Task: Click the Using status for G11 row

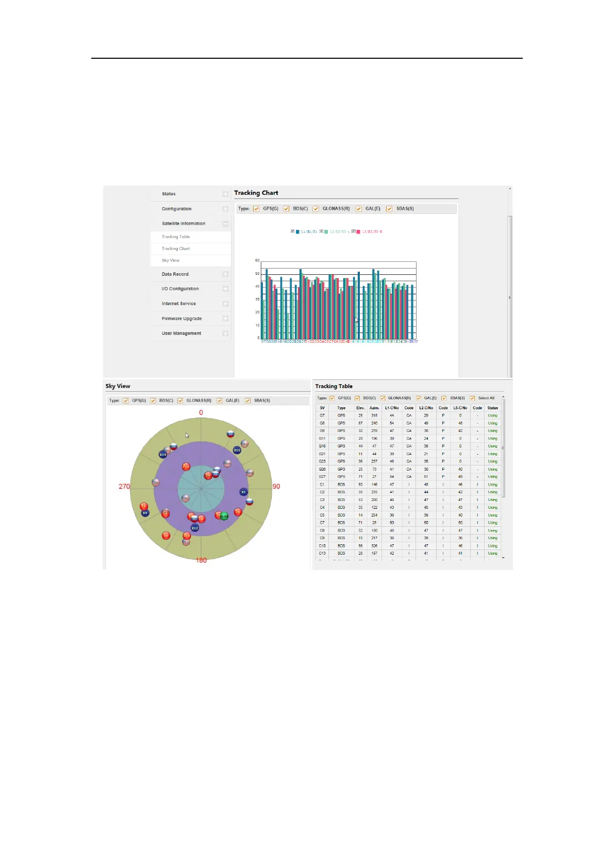Action: [x=493, y=438]
